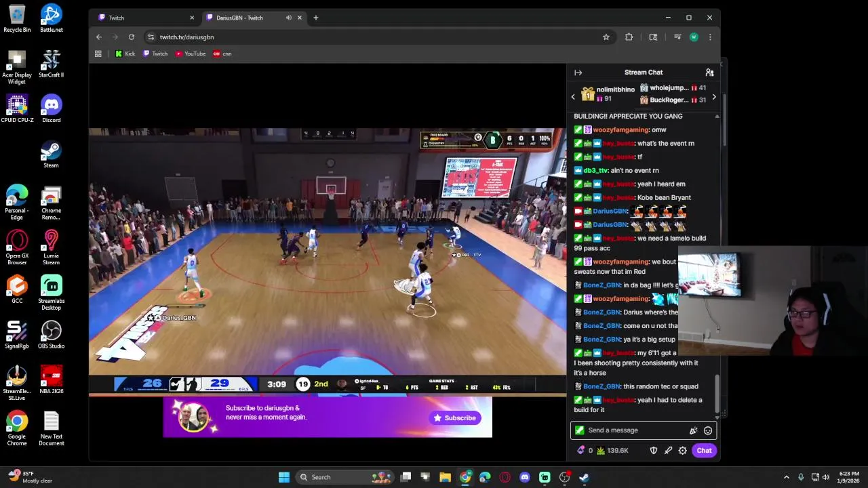Open the Steam desktop shortcut

point(51,154)
